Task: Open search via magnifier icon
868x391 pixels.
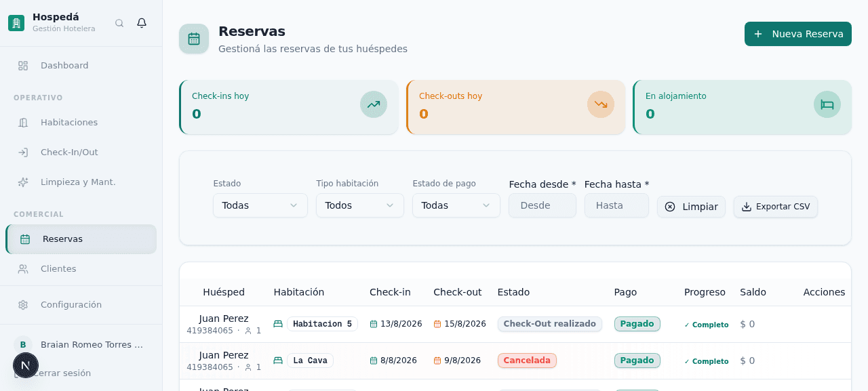Action: pyautogui.click(x=119, y=23)
